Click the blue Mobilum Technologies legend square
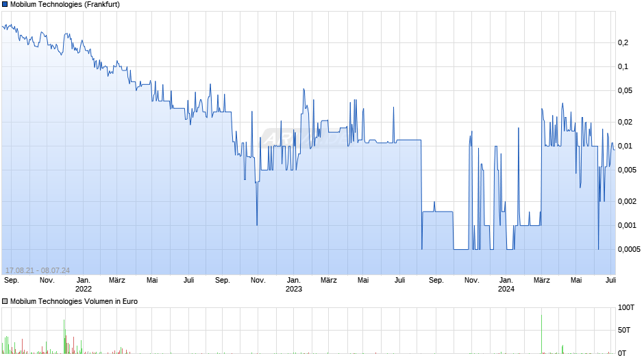Image resolution: width=644 pixels, height=360 pixels. pos(5,5)
